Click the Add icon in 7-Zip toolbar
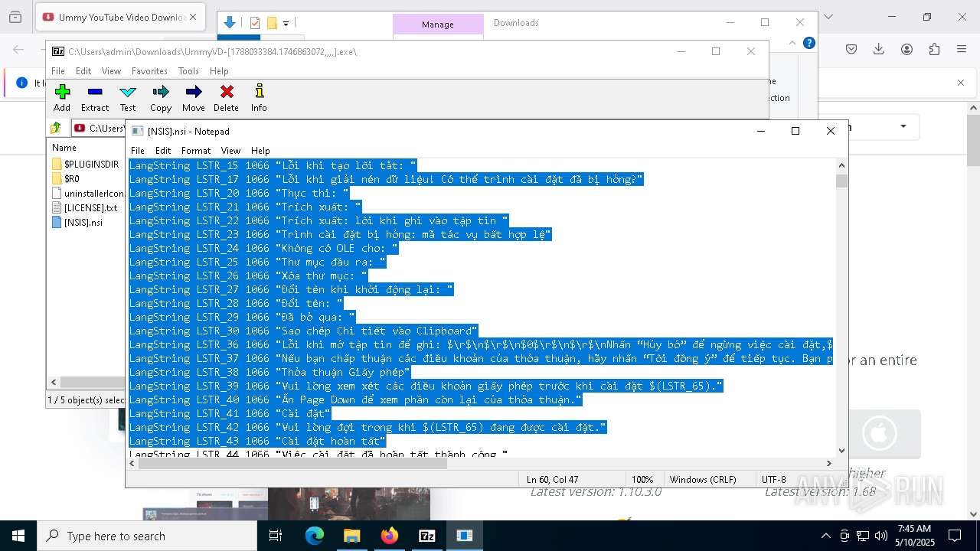 pyautogui.click(x=62, y=92)
